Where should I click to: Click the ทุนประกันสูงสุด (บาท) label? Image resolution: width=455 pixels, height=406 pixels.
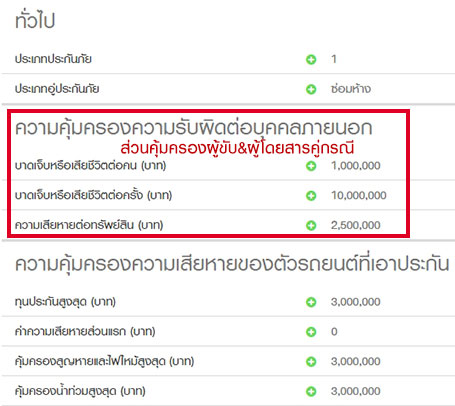click(x=65, y=302)
